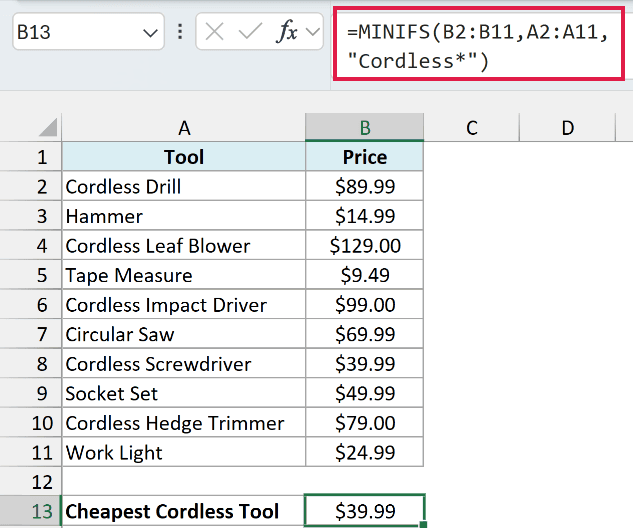Click fill handle on cell B13
Image resolution: width=633 pixels, height=528 pixels.
[423, 524]
